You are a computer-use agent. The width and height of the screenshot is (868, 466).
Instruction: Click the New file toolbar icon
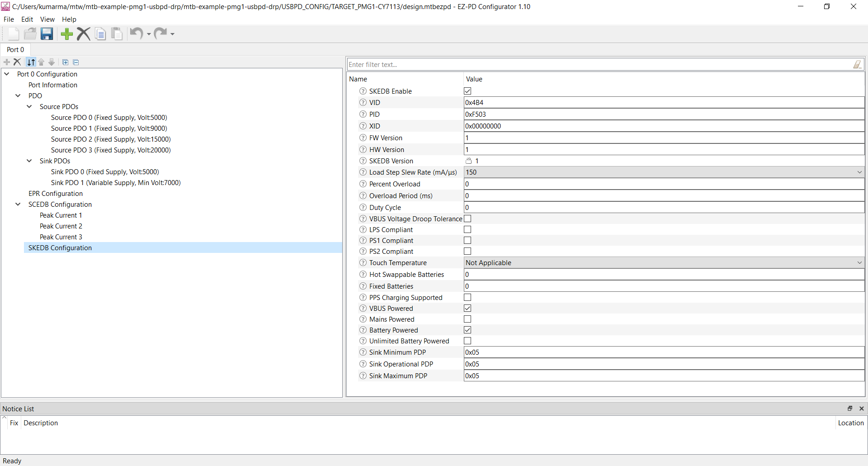14,34
